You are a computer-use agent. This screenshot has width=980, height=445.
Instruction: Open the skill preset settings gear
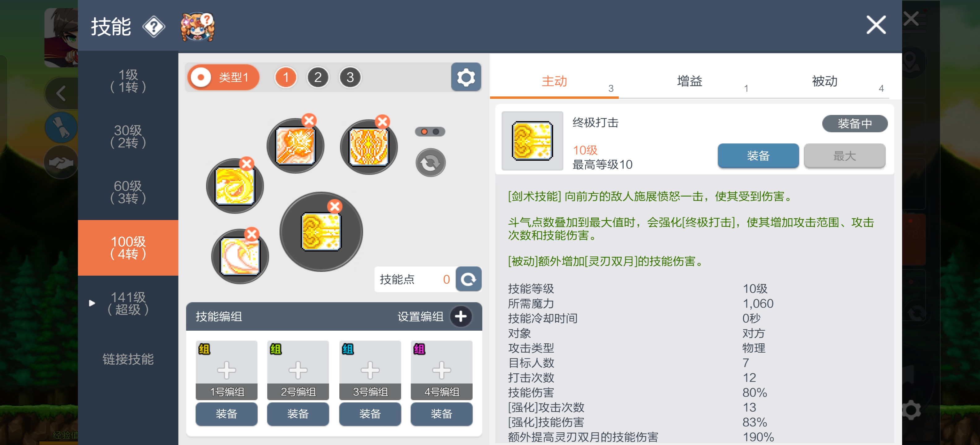pos(466,77)
